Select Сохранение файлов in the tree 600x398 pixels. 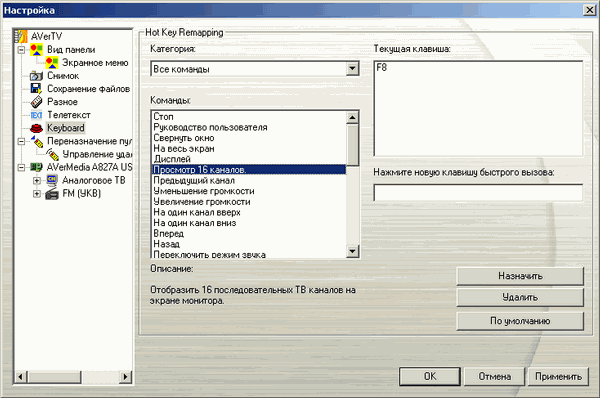[x=88, y=89]
